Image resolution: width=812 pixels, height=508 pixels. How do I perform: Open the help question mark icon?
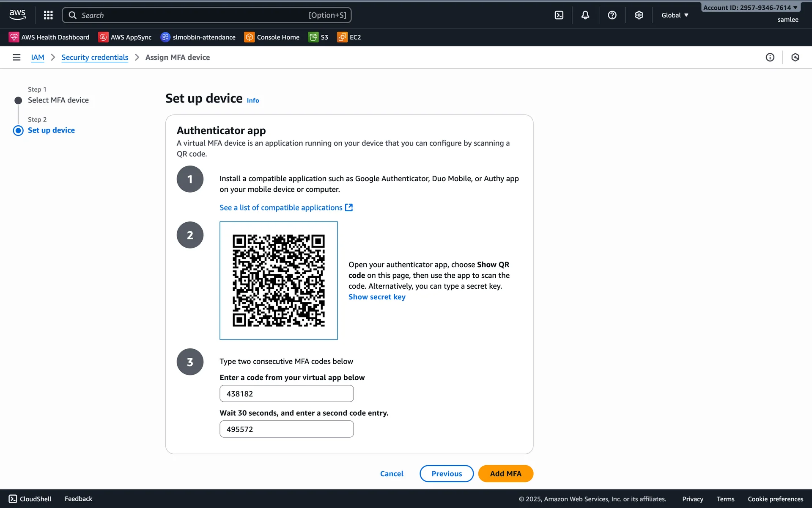coord(612,15)
